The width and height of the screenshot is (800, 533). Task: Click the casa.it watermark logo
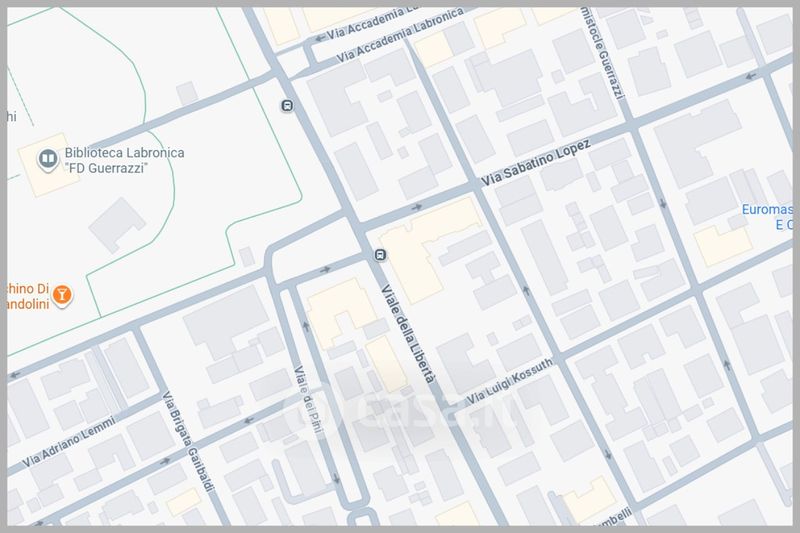point(400,410)
